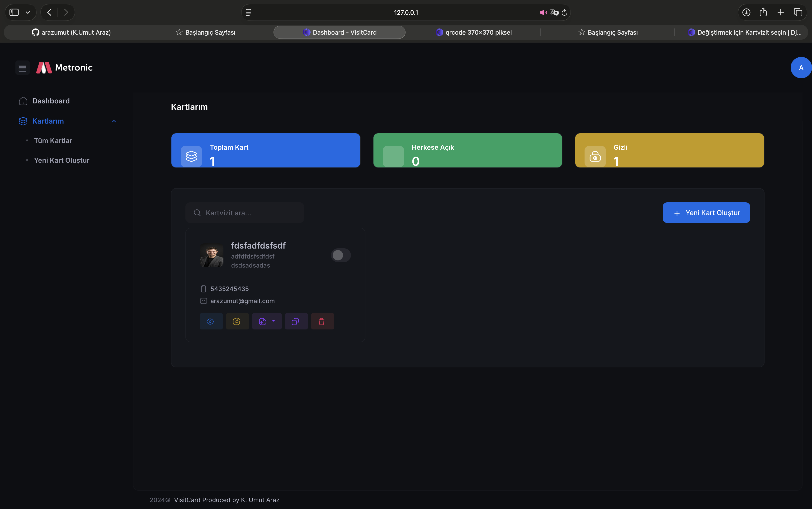Click the Kartlarım layers icon in sidebar

tap(23, 121)
